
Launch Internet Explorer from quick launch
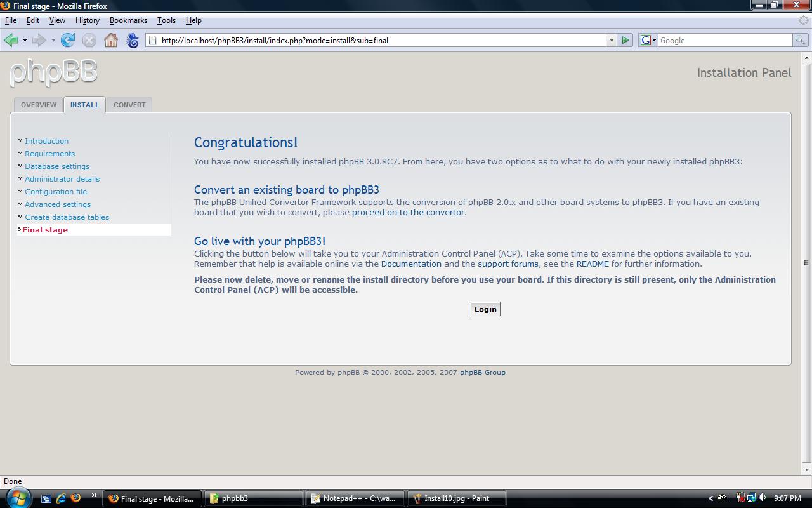tap(61, 498)
